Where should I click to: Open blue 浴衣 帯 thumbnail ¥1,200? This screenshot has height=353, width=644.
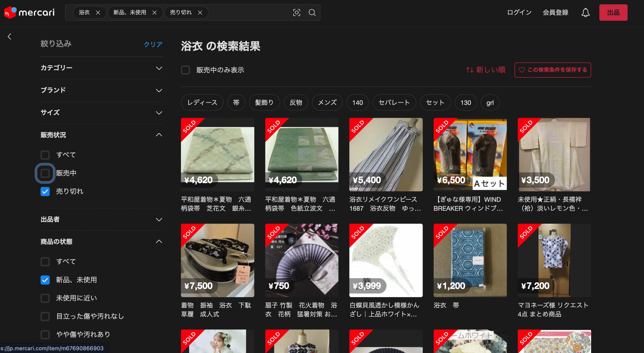pos(470,260)
